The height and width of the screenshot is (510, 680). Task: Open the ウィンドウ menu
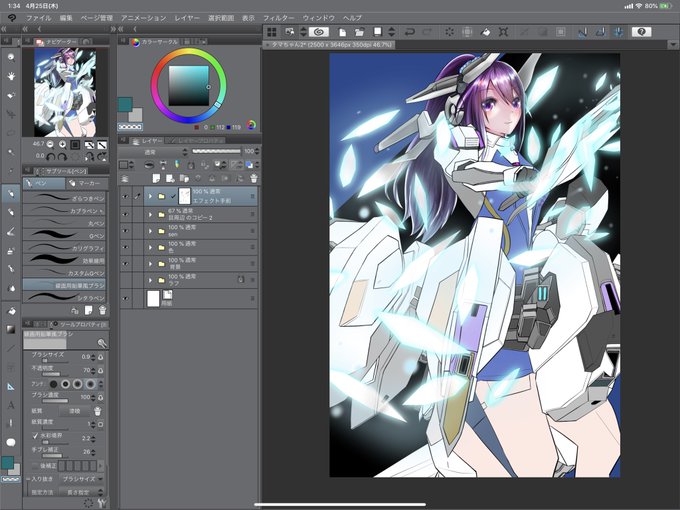[319, 18]
